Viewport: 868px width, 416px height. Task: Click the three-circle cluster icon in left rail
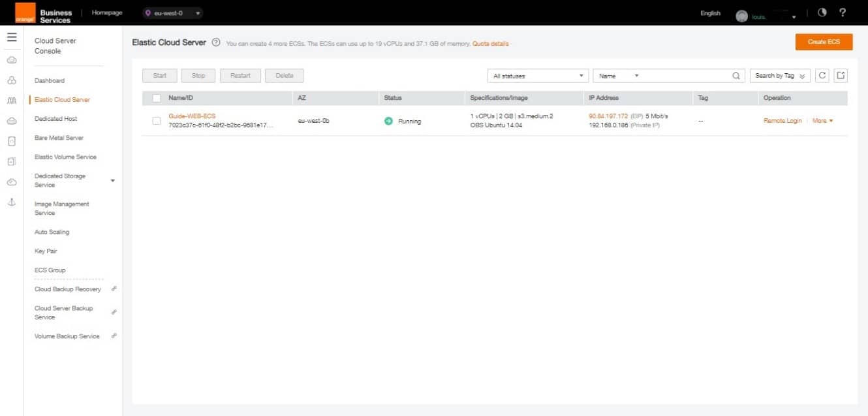(x=12, y=81)
